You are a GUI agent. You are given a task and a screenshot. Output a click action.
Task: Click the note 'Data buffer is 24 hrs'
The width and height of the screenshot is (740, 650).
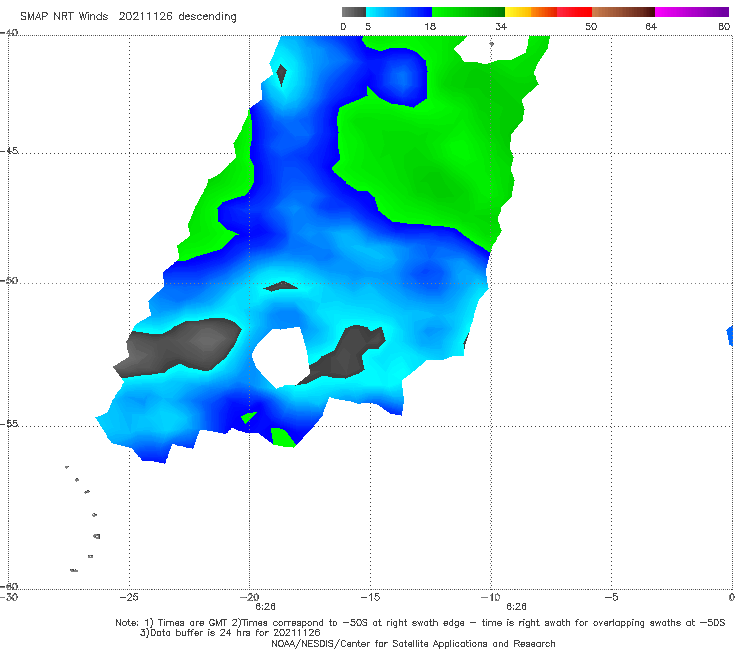(x=200, y=633)
